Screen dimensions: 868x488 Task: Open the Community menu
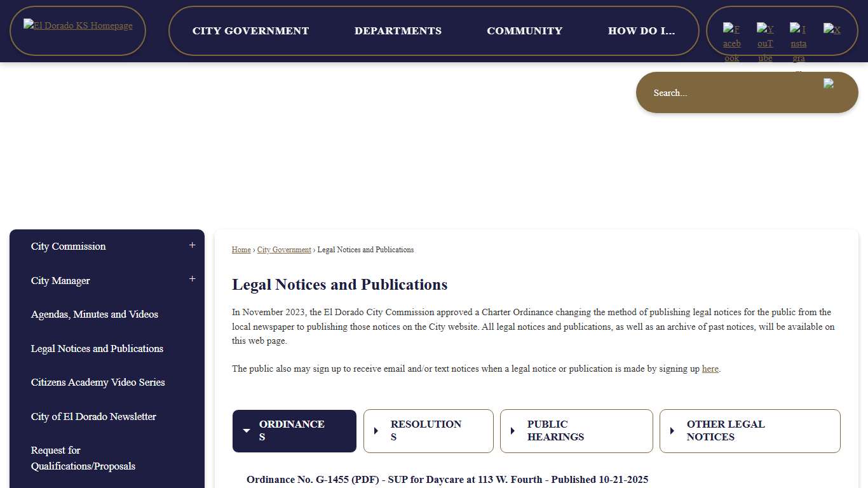tap(524, 30)
